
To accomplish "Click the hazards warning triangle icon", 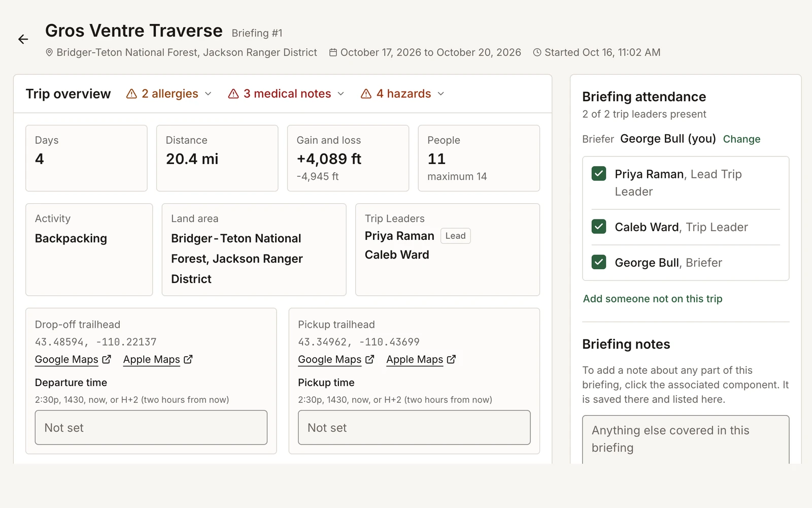I will [x=366, y=94].
